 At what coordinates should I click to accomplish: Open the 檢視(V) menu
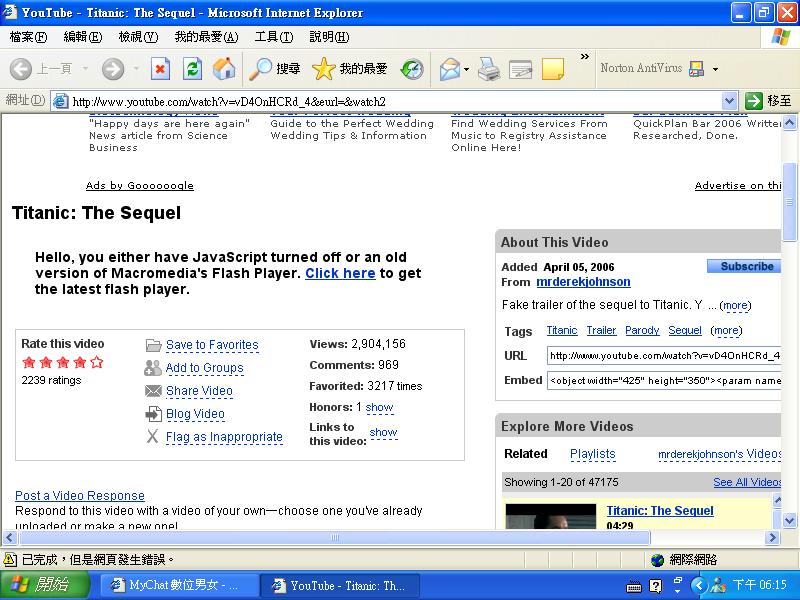pos(138,37)
